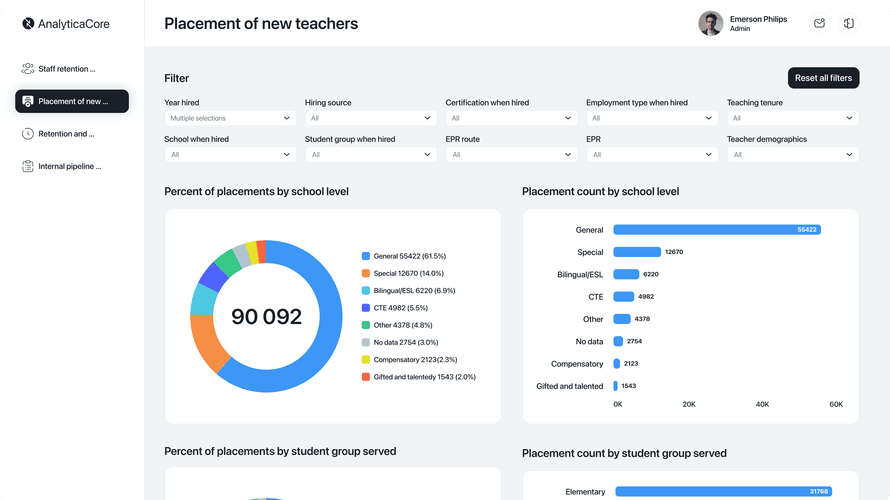Click the Special orange legend swatch

(366, 273)
